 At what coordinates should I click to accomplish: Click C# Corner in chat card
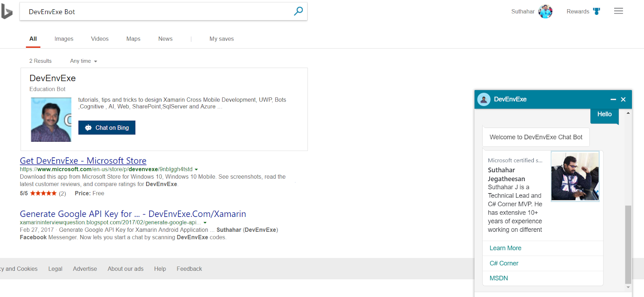tap(504, 263)
